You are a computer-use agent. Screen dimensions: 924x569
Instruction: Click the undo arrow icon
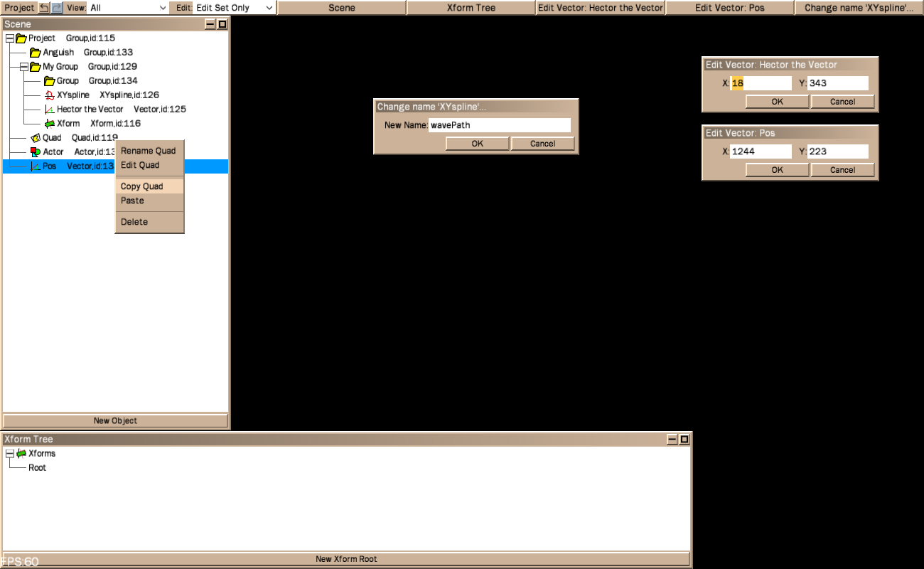tap(44, 8)
